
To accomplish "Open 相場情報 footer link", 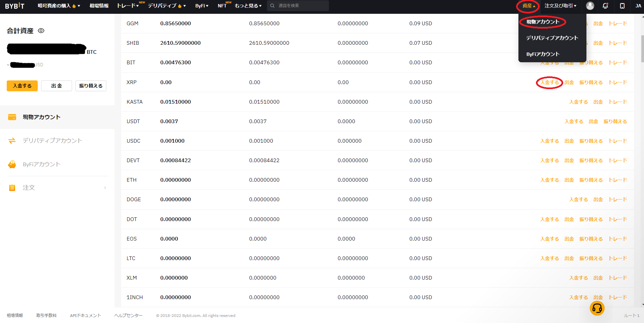I will pyautogui.click(x=15, y=316).
